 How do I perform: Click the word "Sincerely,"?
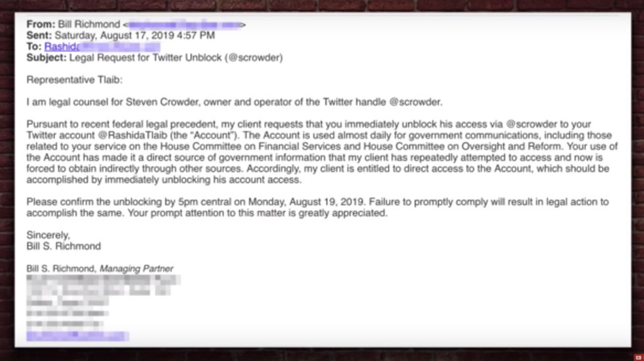48,235
